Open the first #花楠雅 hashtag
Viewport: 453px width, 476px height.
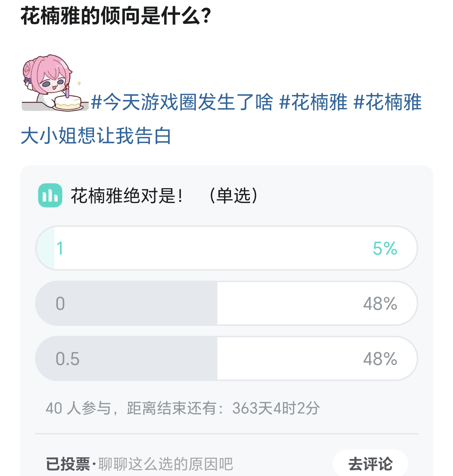click(313, 102)
